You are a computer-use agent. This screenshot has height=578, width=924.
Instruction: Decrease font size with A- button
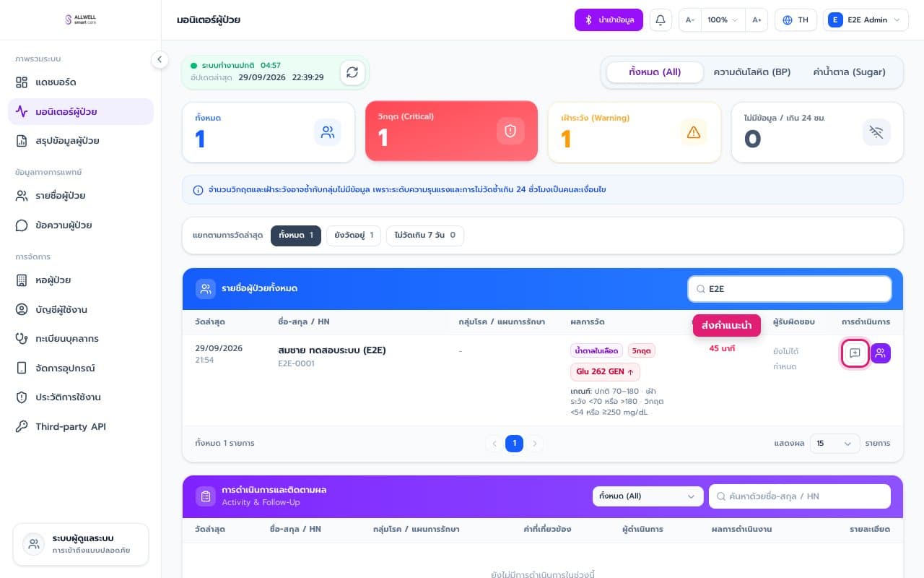click(x=690, y=20)
